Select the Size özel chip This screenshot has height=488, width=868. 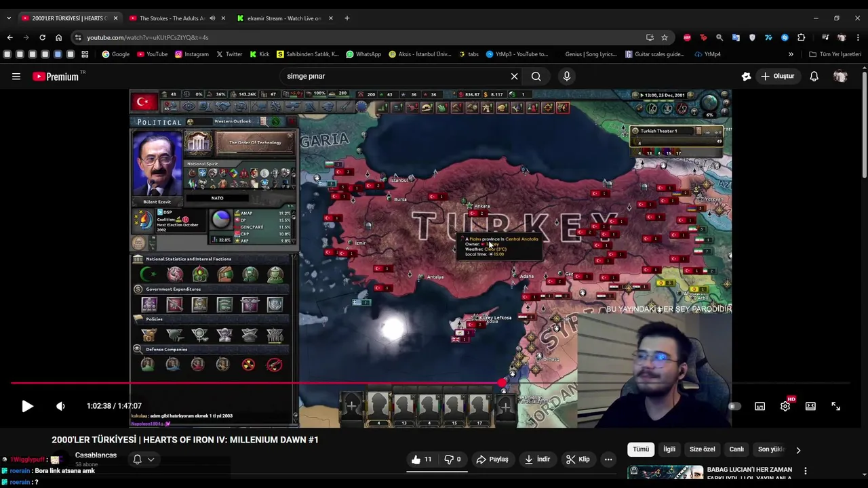click(x=703, y=449)
